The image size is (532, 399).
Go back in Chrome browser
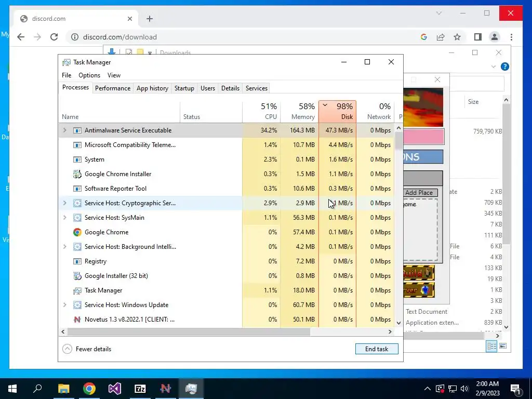21,37
